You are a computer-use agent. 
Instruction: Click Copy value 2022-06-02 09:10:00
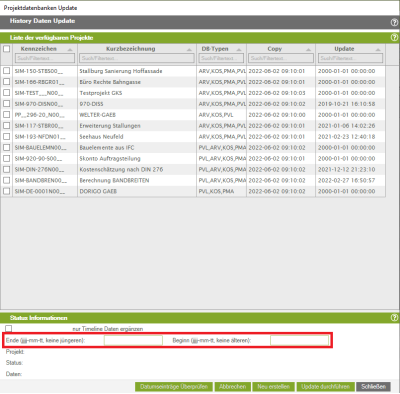277,115
